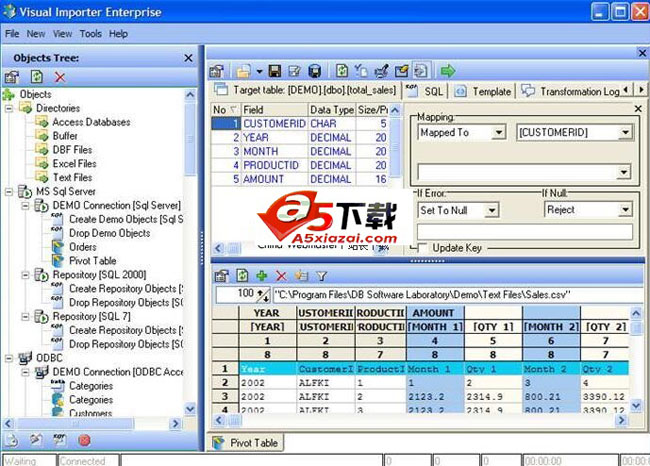This screenshot has height=466, width=650.
Task: Click the new document icon at bottom left
Action: coord(12,440)
